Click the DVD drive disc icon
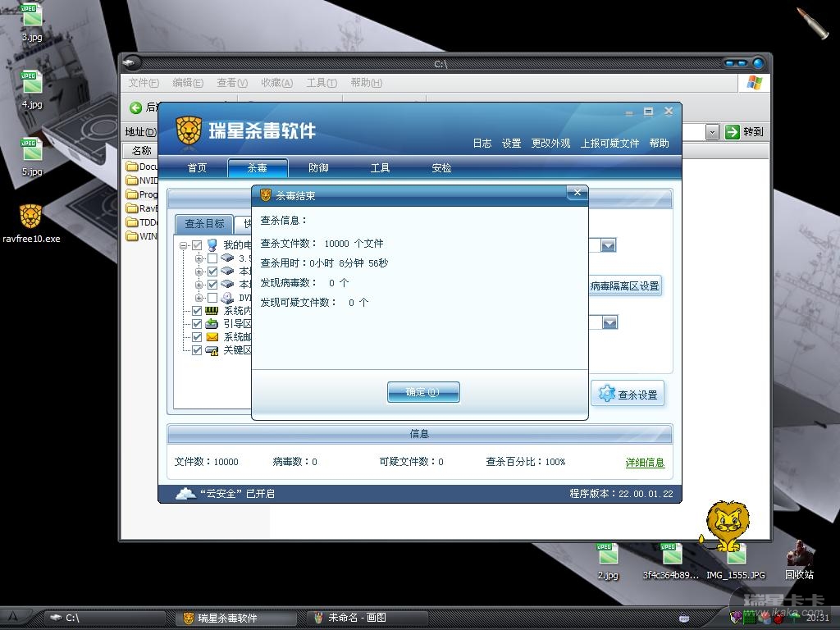 227,298
